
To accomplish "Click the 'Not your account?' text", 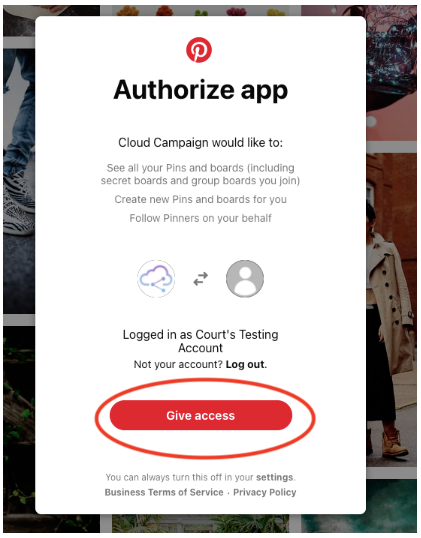I will 178,364.
